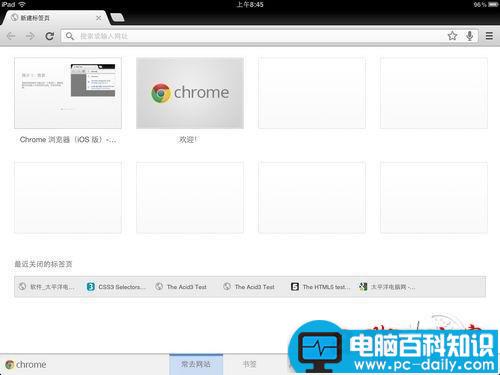Image resolution: width=500 pixels, height=375 pixels.
Task: Tap the Wi-Fi status icon
Action: (22, 4)
